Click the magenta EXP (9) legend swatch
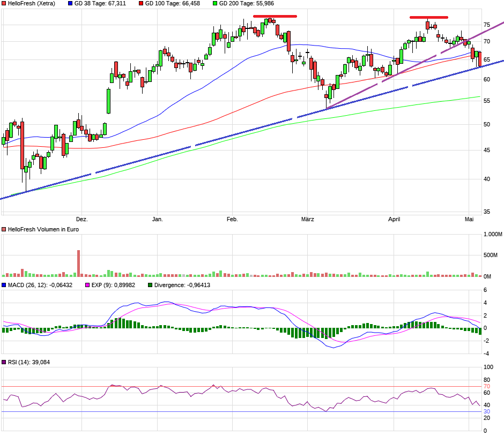Screen dimensions: 504x436 coord(87,285)
